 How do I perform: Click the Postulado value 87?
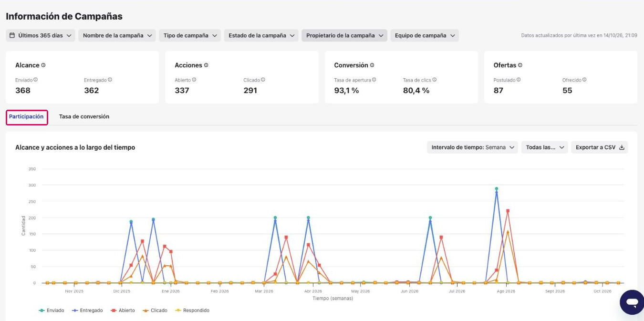[499, 91]
